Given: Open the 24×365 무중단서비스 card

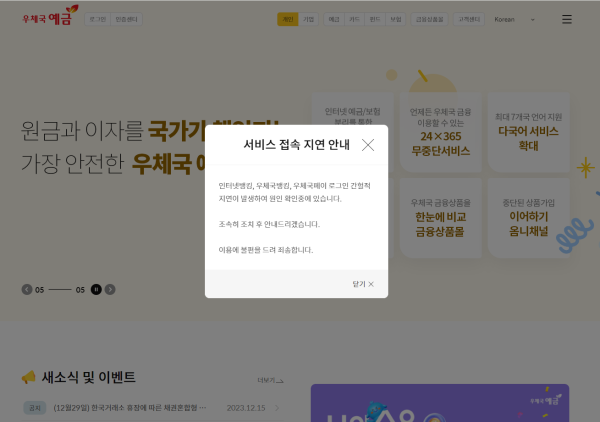Looking at the screenshot, I should [x=440, y=132].
